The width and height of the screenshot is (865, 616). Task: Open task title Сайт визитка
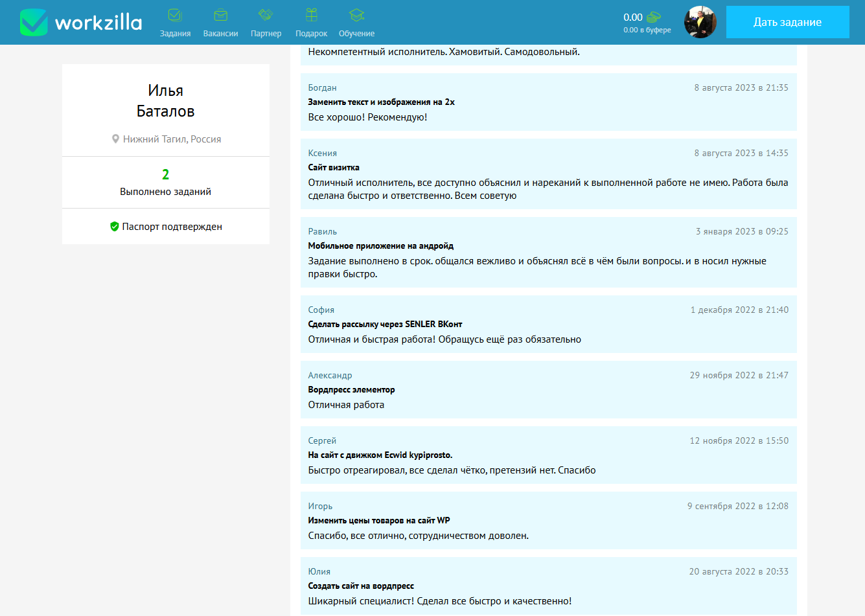click(x=333, y=168)
